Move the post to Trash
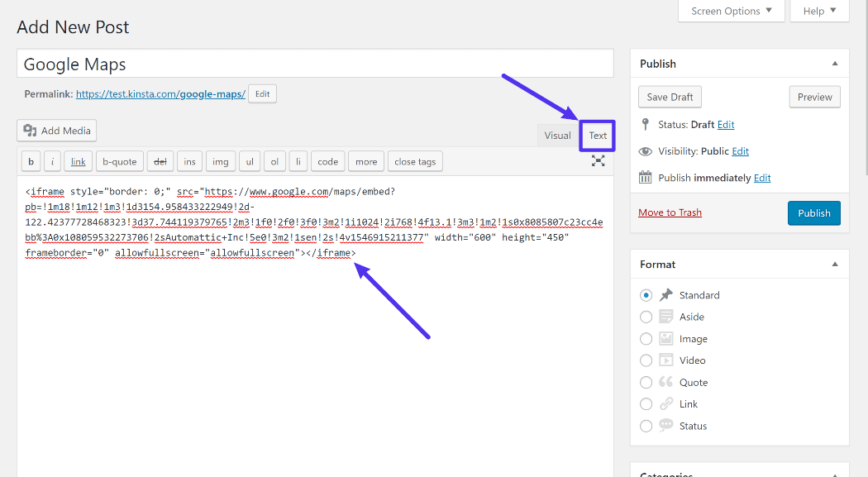The image size is (868, 477). coord(670,212)
